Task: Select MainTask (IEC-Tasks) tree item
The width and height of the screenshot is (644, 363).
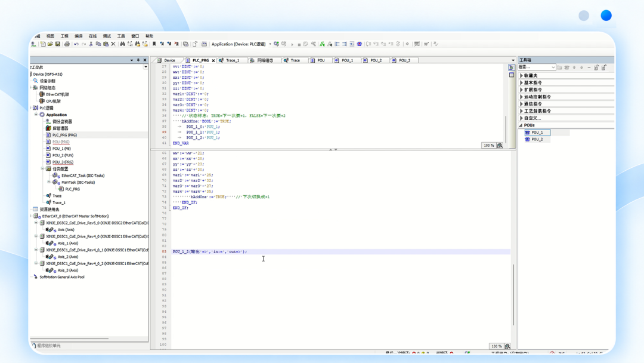Action: point(78,183)
